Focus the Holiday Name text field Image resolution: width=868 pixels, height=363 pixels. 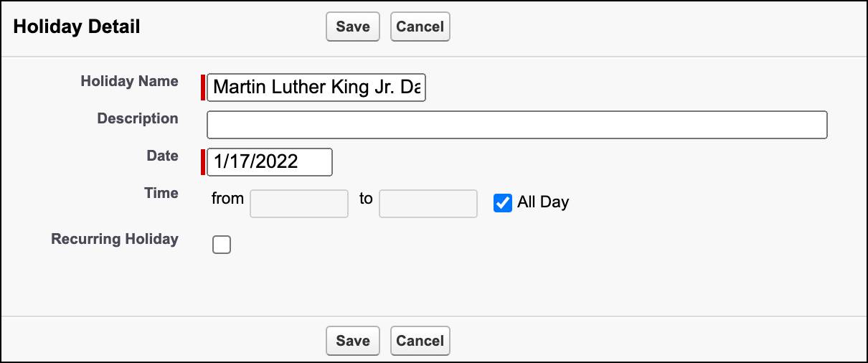tap(316, 88)
